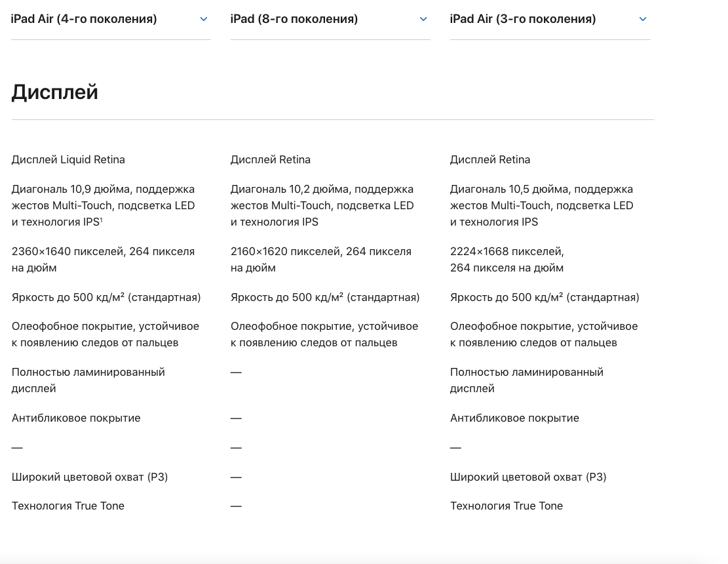Viewport: 728px width, 564px height.
Task: Click Полностью ламинированный дисплей in iPad Air 4 column
Action: [x=88, y=380]
